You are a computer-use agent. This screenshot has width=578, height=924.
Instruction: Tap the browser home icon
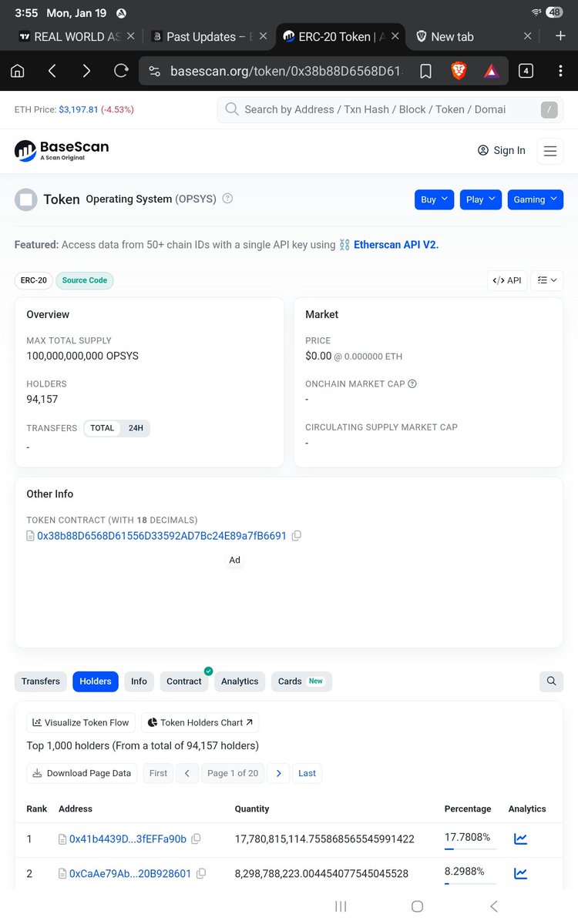tap(18, 71)
